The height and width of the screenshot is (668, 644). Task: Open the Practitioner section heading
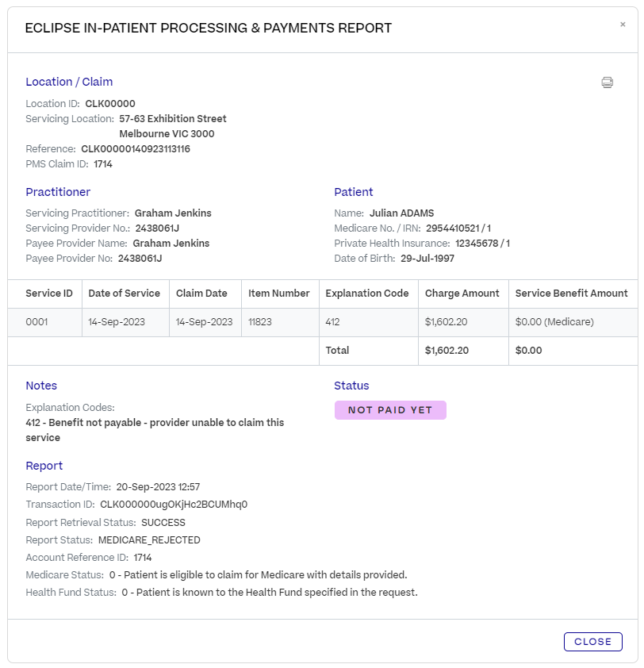[x=58, y=191]
